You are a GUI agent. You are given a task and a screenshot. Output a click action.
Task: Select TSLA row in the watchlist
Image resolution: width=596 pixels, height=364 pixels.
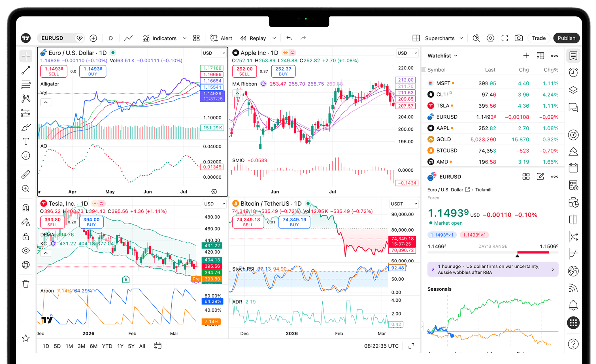click(x=493, y=106)
